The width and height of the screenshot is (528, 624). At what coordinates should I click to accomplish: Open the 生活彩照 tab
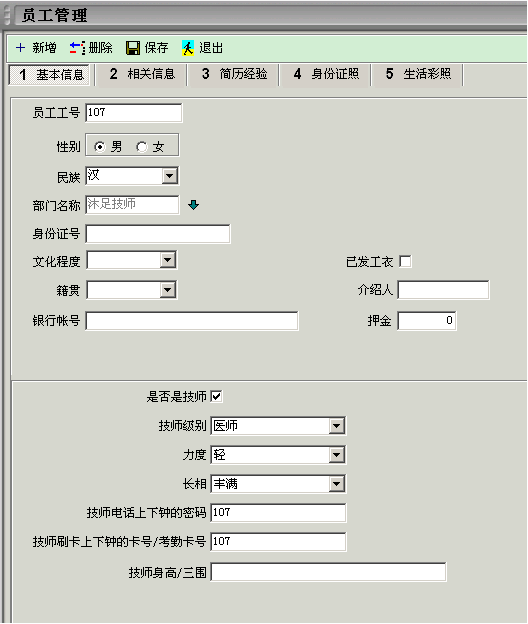pos(418,74)
